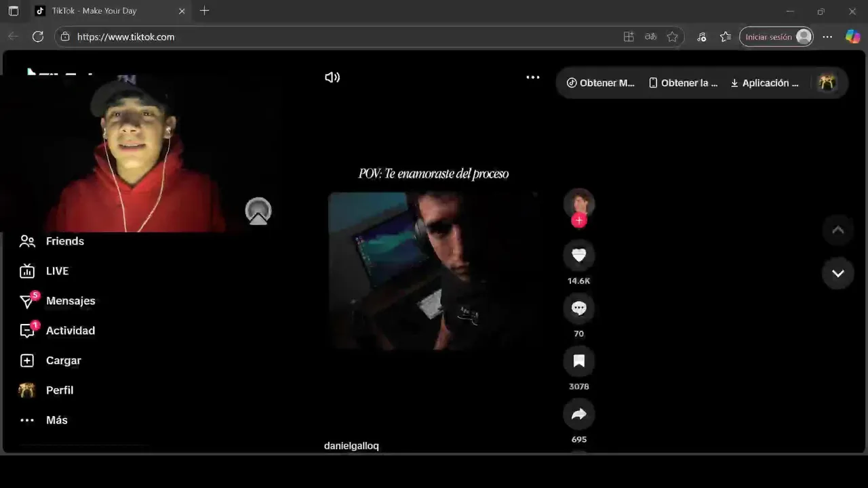Click the round overlay button on webcam
This screenshot has height=488, width=868.
pos(258,211)
